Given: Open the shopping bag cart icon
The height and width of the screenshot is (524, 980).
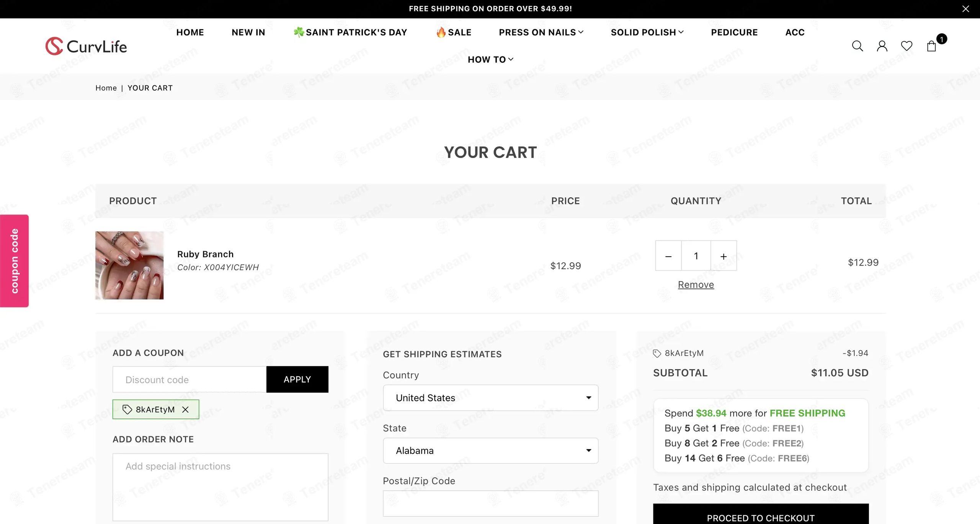Looking at the screenshot, I should point(931,46).
